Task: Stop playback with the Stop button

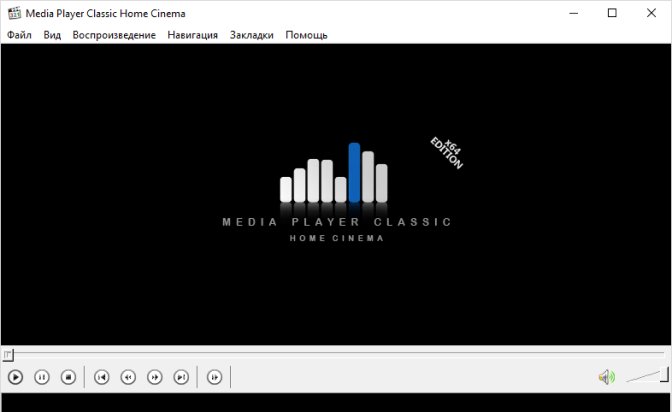Action: [x=69, y=377]
